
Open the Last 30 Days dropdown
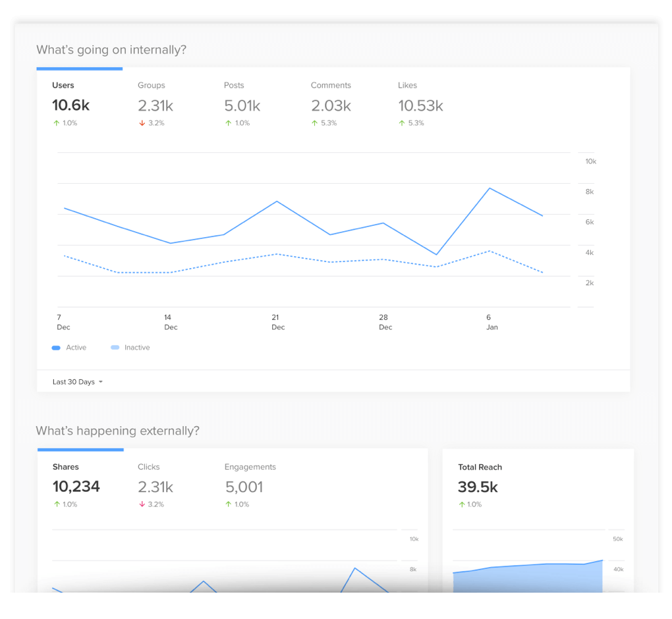[x=78, y=382]
